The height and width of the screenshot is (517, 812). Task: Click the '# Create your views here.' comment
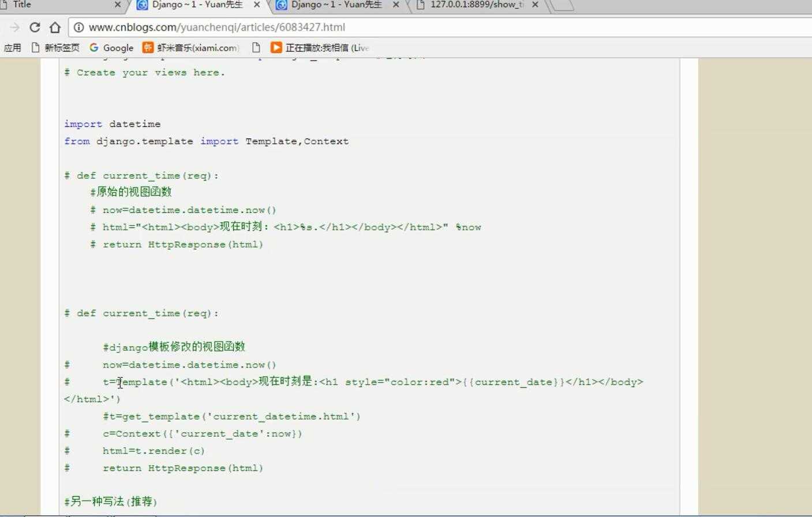[x=144, y=73]
